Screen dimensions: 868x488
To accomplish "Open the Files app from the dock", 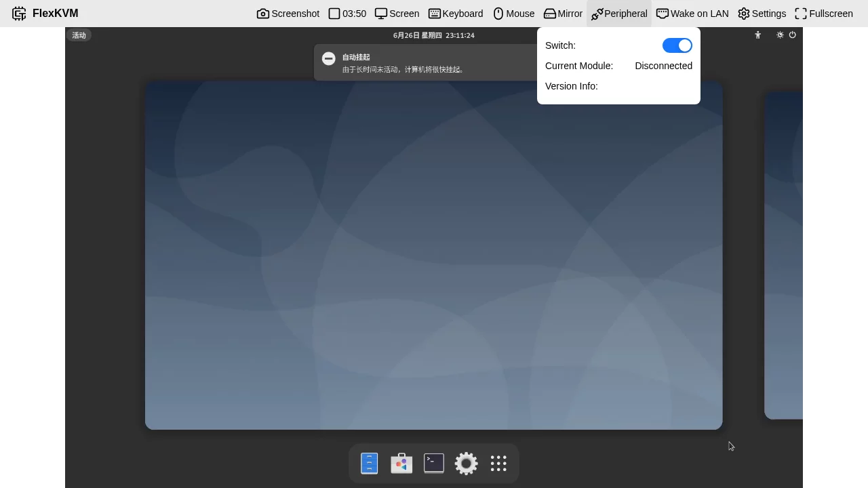I will coord(370,464).
